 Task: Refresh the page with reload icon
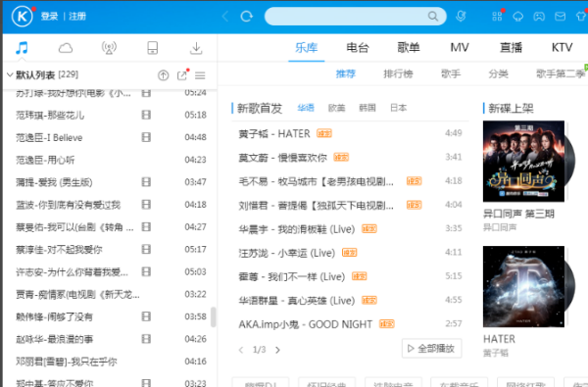(x=246, y=17)
